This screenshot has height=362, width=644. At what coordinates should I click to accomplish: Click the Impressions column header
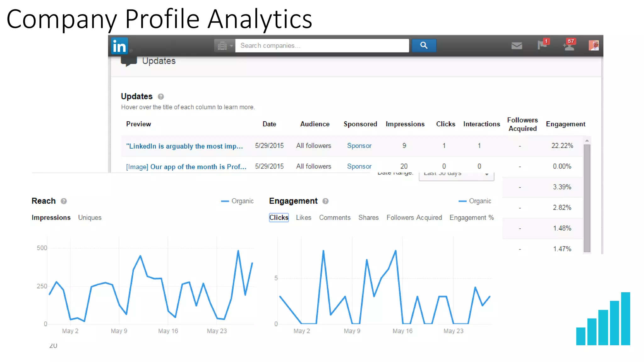pyautogui.click(x=405, y=124)
